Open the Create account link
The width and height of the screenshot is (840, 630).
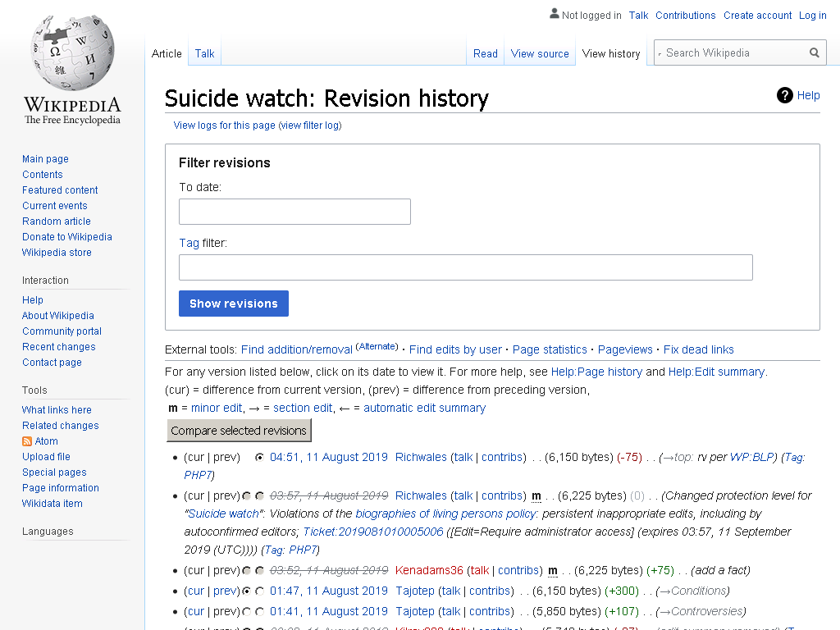click(x=757, y=16)
